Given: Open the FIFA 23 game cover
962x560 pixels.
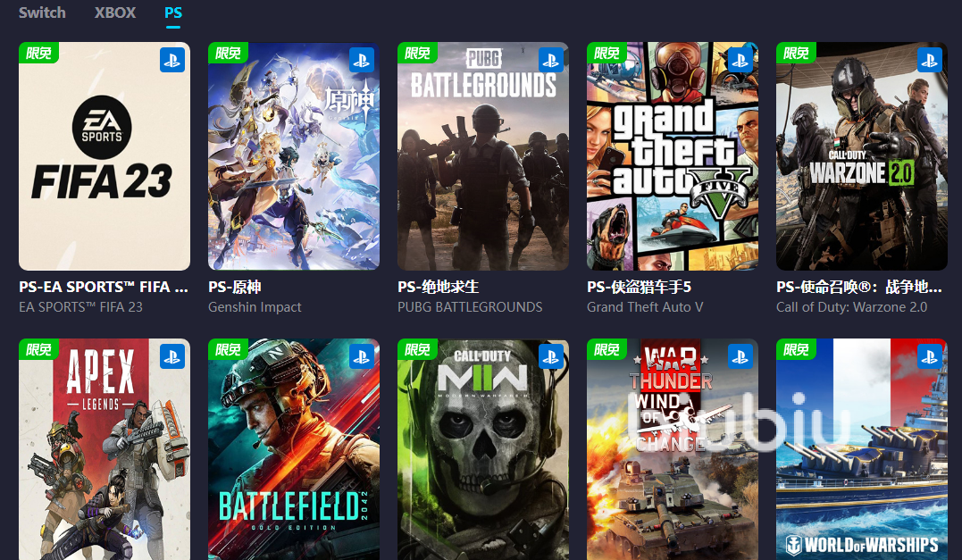Looking at the screenshot, I should click(x=105, y=155).
